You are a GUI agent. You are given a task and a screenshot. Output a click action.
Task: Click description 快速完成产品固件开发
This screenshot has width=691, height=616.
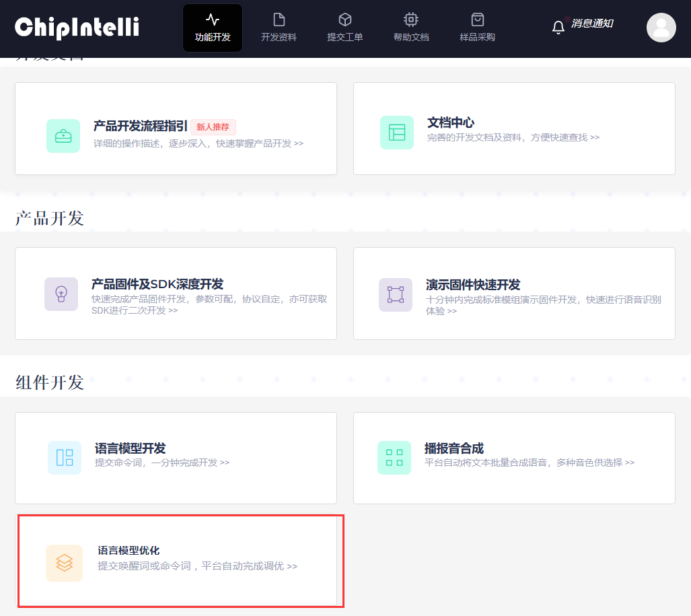(x=209, y=305)
